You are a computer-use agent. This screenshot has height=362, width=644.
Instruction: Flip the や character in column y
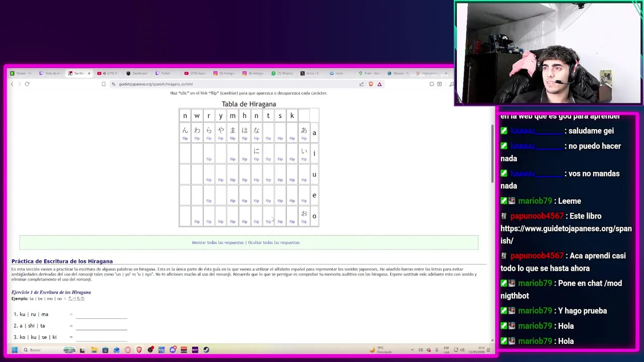coord(220,138)
